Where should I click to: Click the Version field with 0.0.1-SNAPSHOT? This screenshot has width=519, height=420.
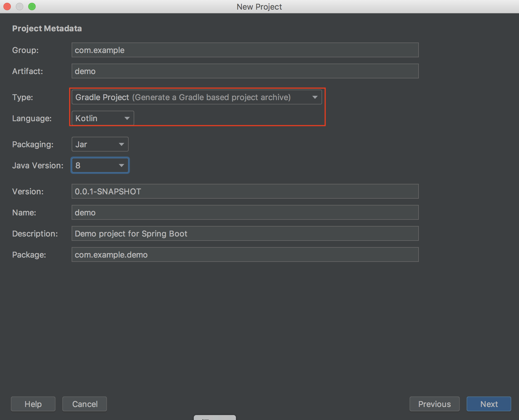245,191
